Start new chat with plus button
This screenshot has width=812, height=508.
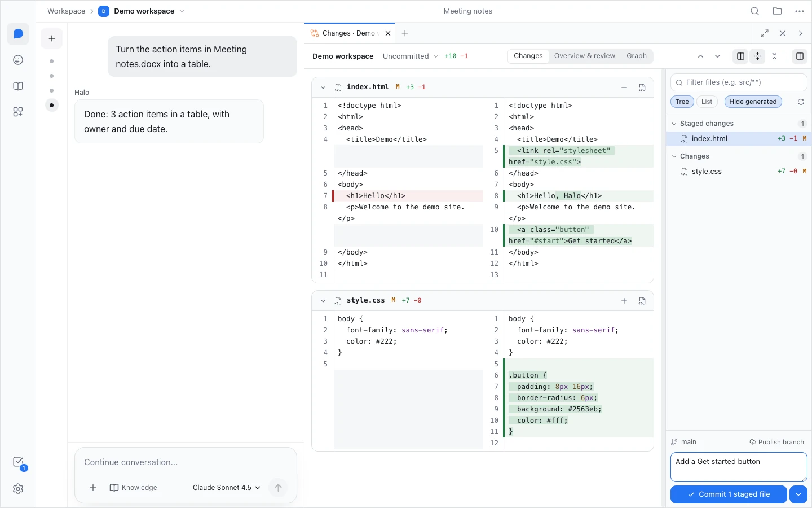[52, 38]
